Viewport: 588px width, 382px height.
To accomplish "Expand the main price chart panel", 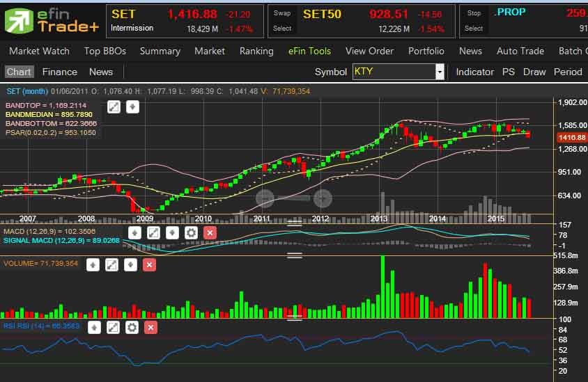I will [x=114, y=107].
